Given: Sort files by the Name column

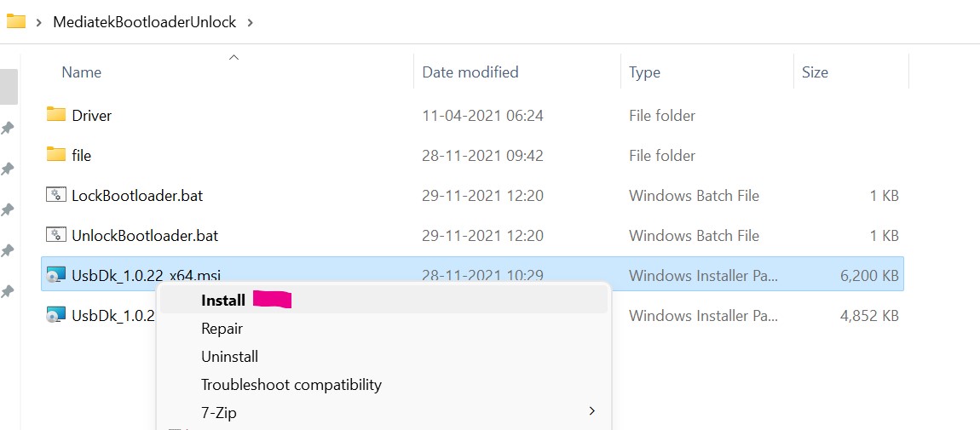Looking at the screenshot, I should pyautogui.click(x=82, y=72).
